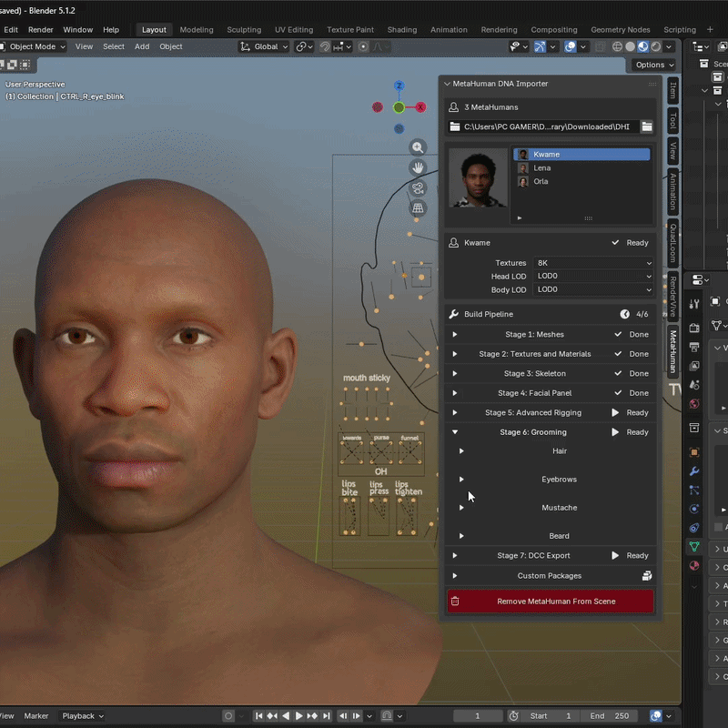The image size is (728, 728).
Task: Toggle use preview range stopwatch icon
Action: tap(513, 716)
